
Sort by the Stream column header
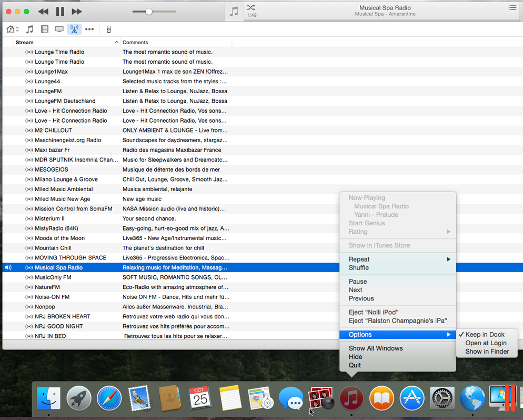24,42
